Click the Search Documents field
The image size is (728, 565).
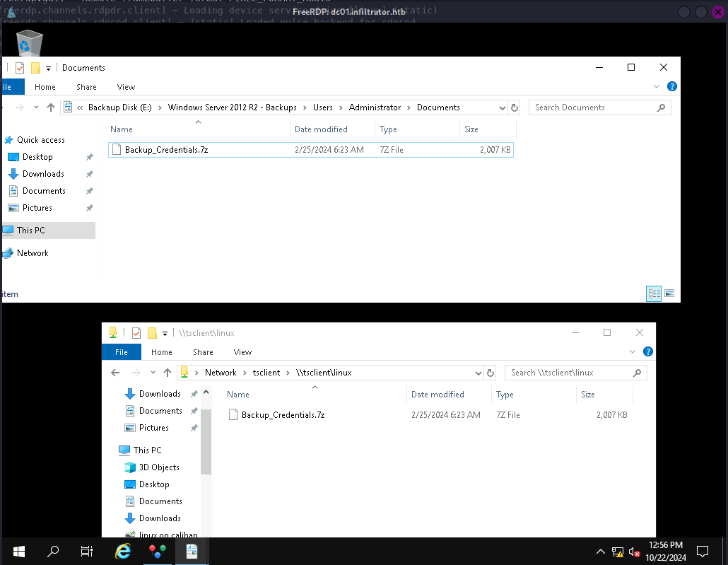point(599,107)
